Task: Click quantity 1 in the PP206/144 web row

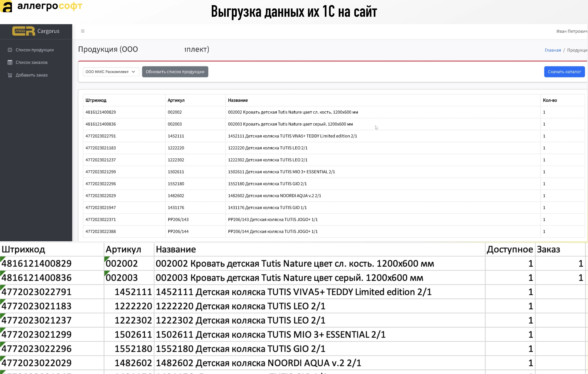Action: [544, 232]
